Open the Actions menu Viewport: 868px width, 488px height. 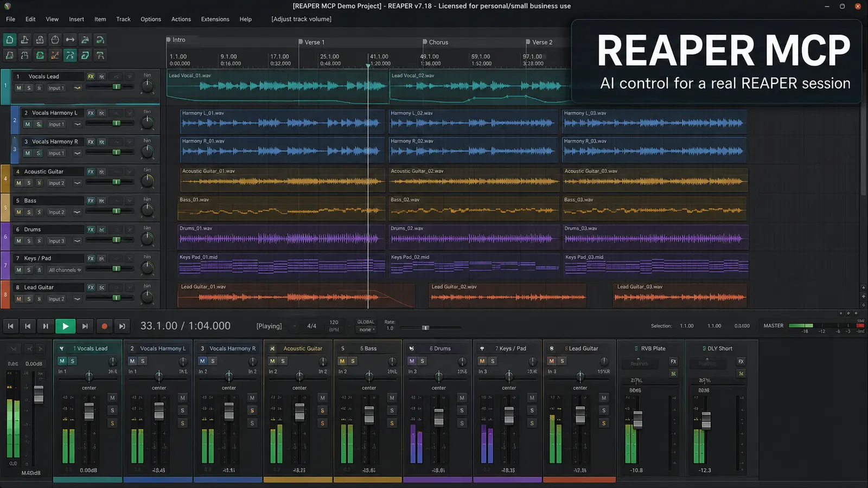coord(181,19)
